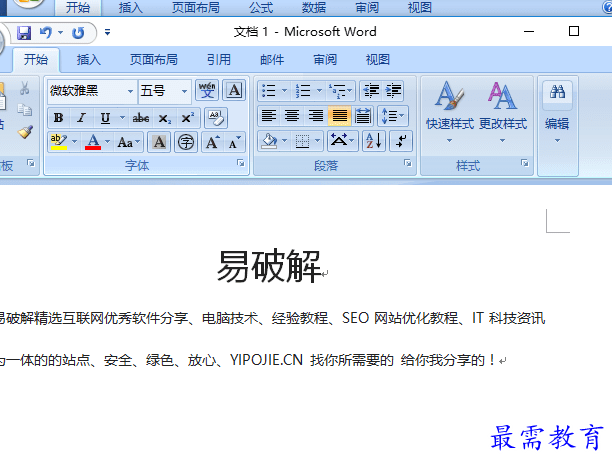Increase paragraph indent

(393, 91)
